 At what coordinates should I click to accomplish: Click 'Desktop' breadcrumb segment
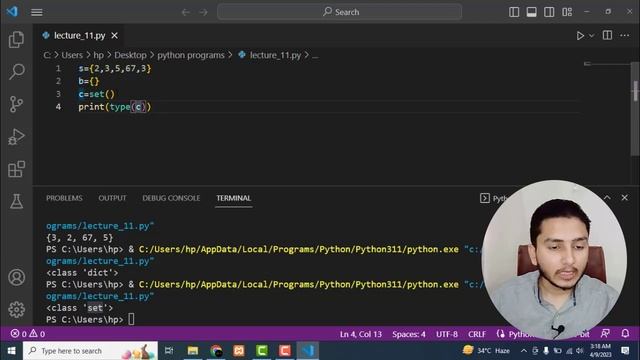click(130, 55)
